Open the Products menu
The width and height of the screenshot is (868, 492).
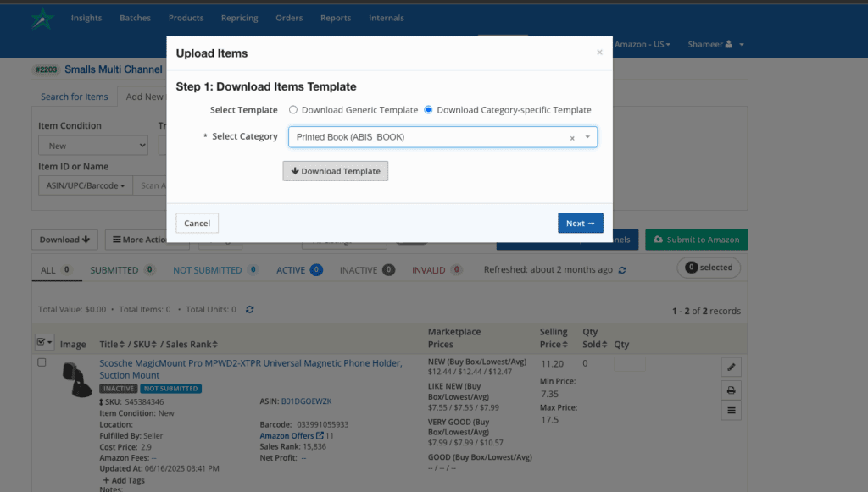[186, 18]
